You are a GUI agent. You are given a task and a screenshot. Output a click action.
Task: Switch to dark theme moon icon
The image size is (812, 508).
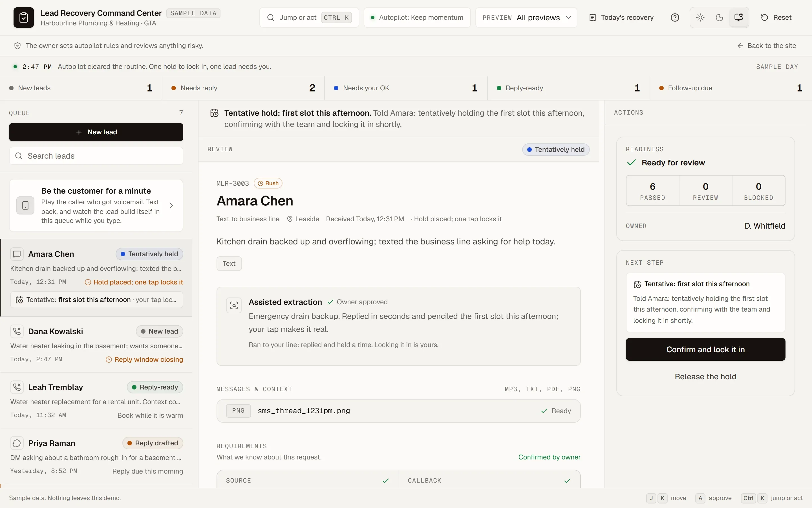click(720, 17)
